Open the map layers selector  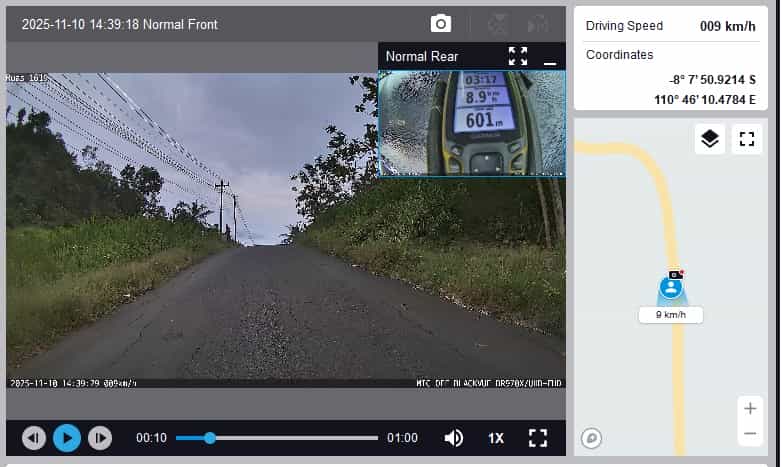710,139
